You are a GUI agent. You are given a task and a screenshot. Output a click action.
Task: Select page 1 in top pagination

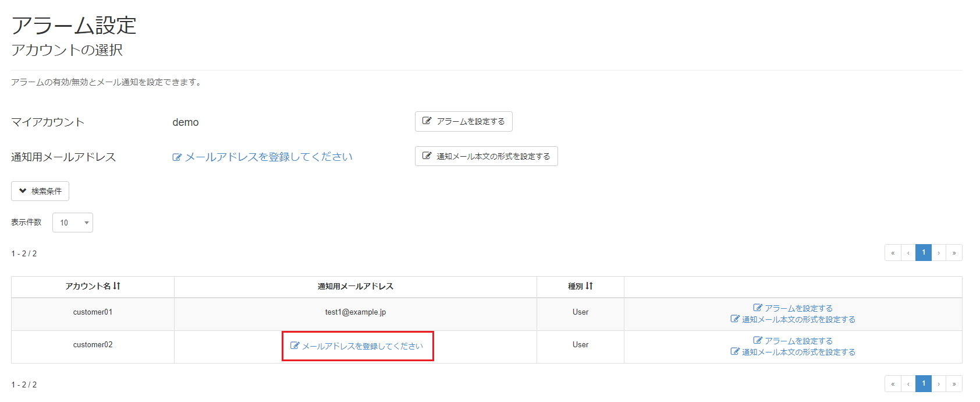point(924,253)
